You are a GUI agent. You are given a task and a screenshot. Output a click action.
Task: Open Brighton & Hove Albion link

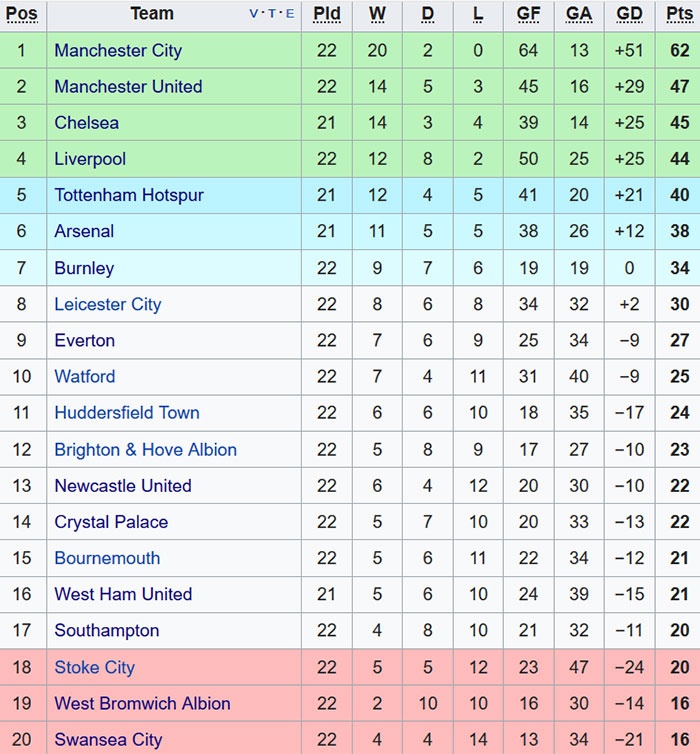[145, 450]
